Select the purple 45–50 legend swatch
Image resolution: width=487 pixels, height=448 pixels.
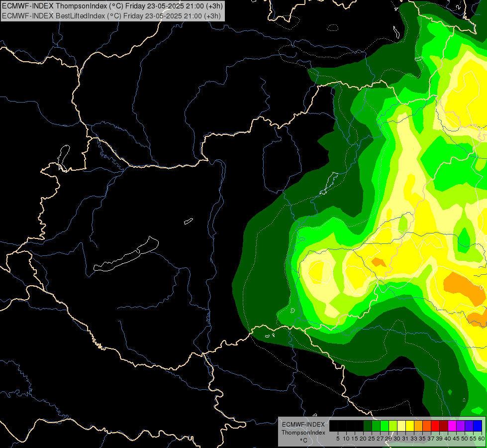click(461, 426)
